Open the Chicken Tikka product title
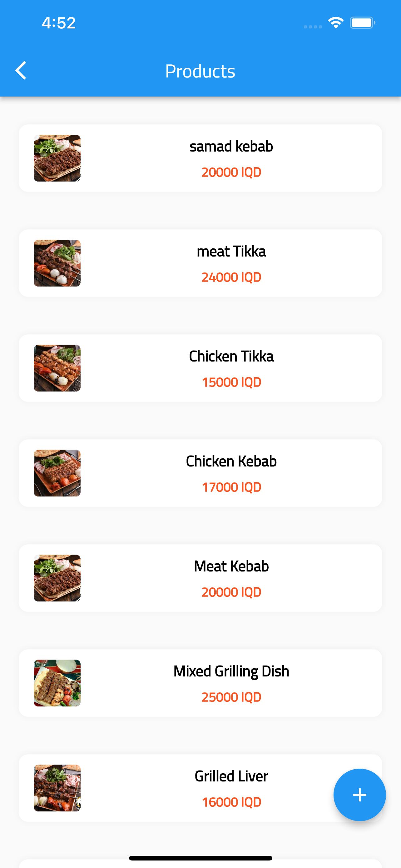This screenshot has height=868, width=401. click(x=231, y=357)
